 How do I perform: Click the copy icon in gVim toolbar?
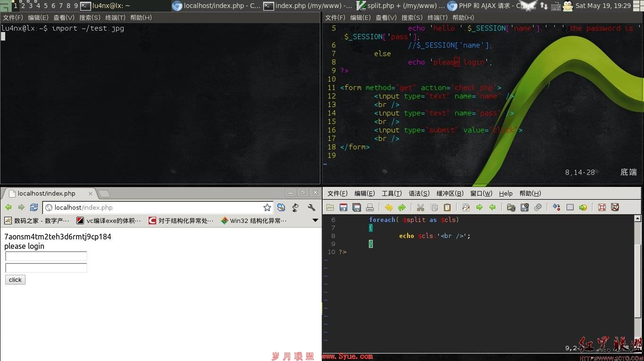[434, 207]
